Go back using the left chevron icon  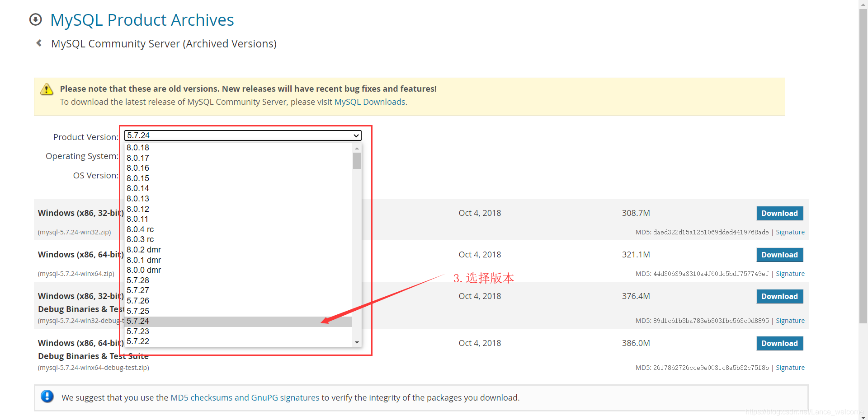39,43
